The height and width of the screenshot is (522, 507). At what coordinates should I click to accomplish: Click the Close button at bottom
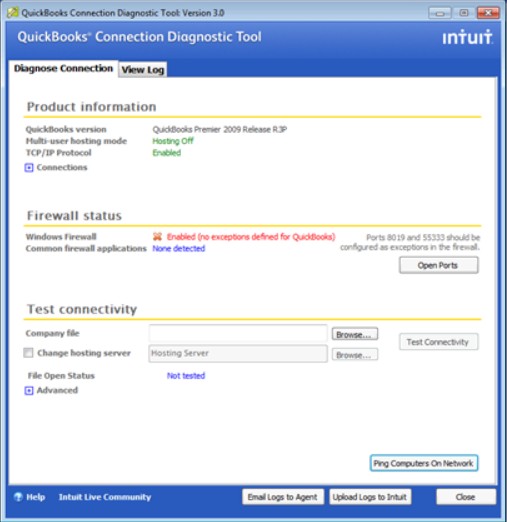[x=466, y=497]
